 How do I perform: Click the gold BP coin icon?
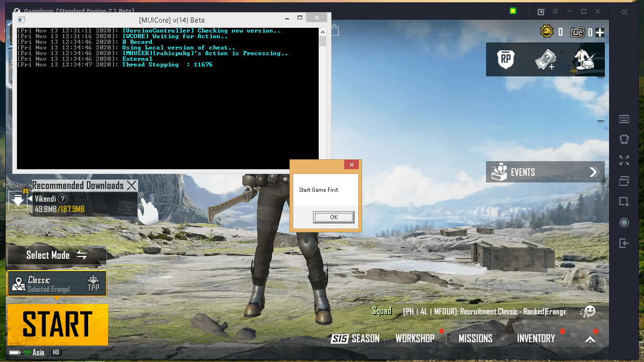point(546,32)
